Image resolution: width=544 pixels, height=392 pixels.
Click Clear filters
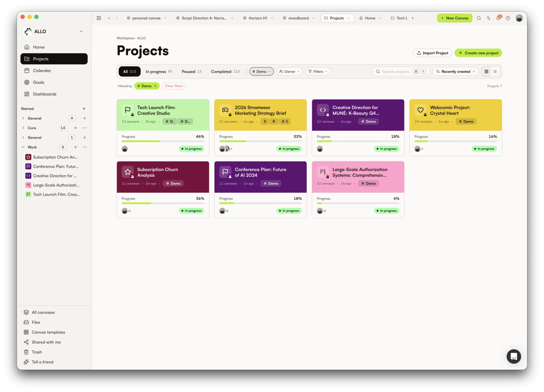coord(174,86)
